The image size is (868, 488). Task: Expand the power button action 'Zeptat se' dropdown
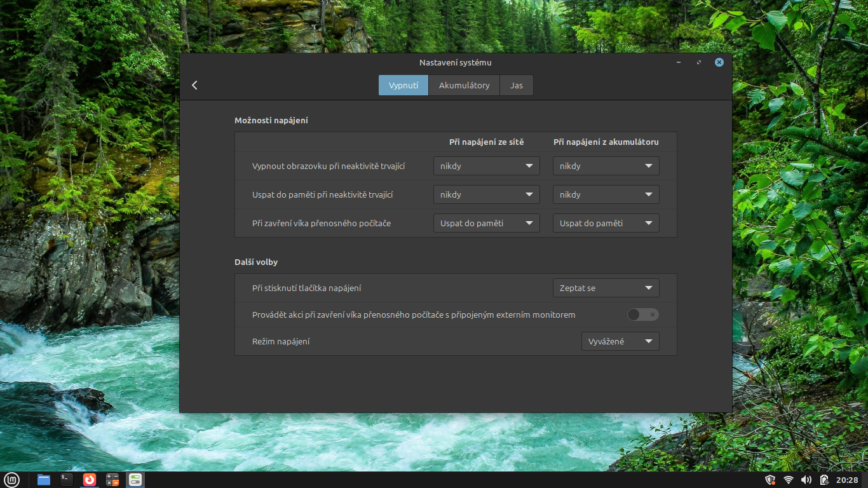(606, 288)
